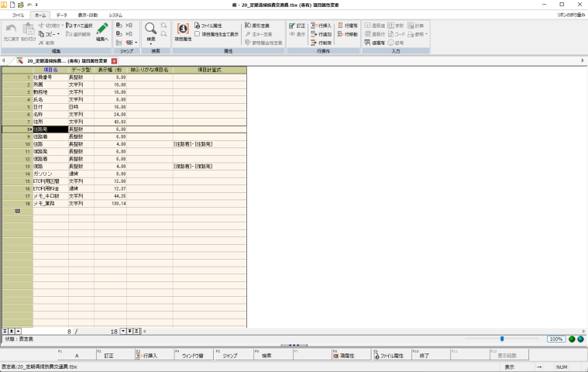This screenshot has height=372, width=588.
Task: Expand the コピー dropdown arrow
Action: coord(58,34)
